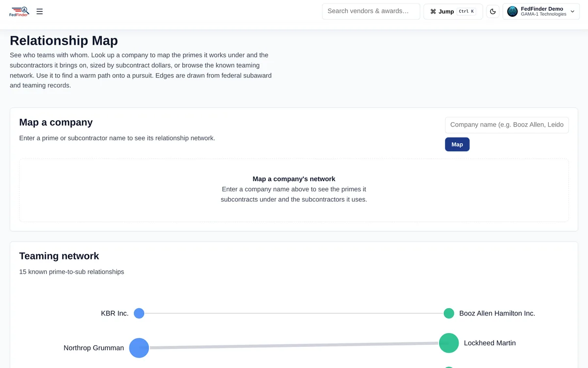The width and height of the screenshot is (588, 368).
Task: Click the 15 known prime-to-sub relationships text
Action: pyautogui.click(x=72, y=271)
